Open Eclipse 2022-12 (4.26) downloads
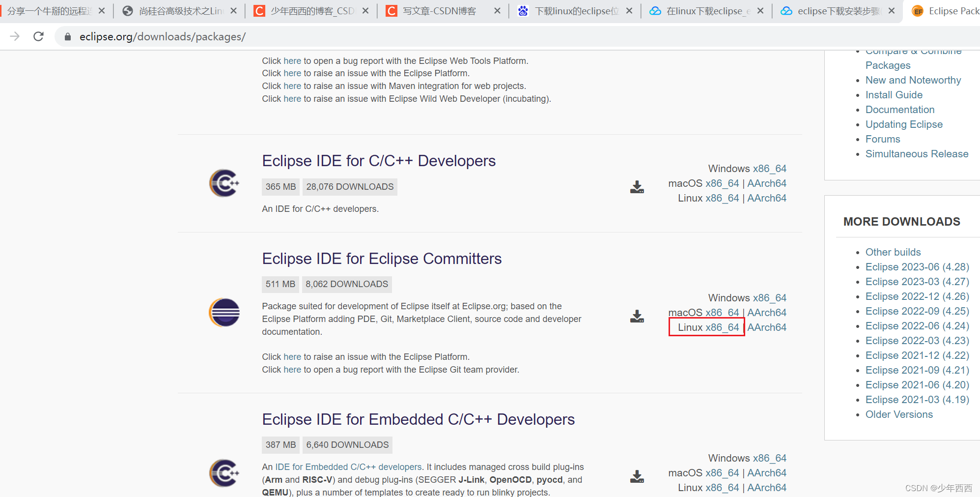This screenshot has height=497, width=980. pos(917,296)
